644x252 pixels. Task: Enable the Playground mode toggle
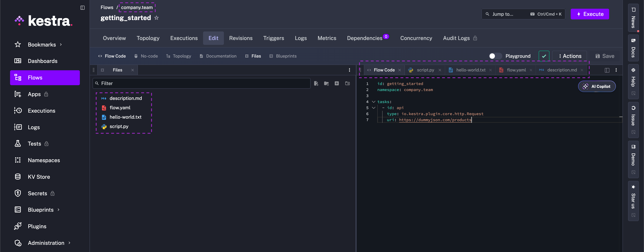coord(495,56)
